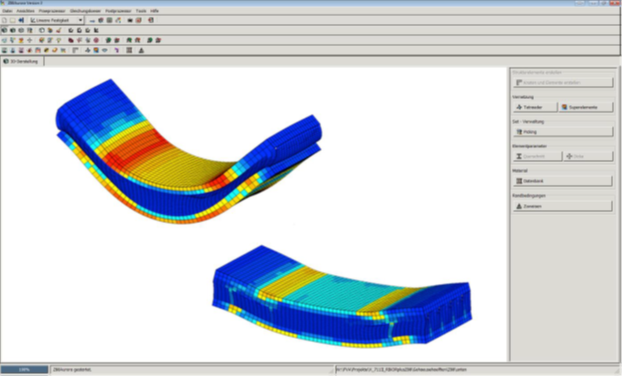Click the blue arrow icon after the dropdown
This screenshot has width=622, height=376.
coord(92,20)
